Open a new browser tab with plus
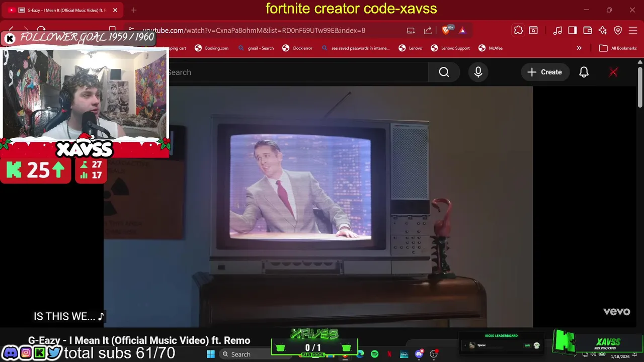Viewport: 644px width, 362px height. coord(134,10)
